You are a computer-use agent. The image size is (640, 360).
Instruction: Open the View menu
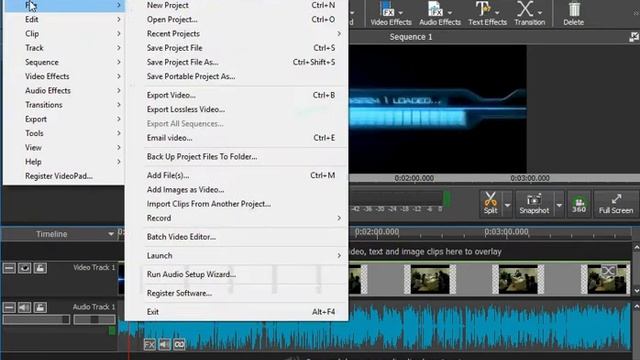tap(63, 147)
